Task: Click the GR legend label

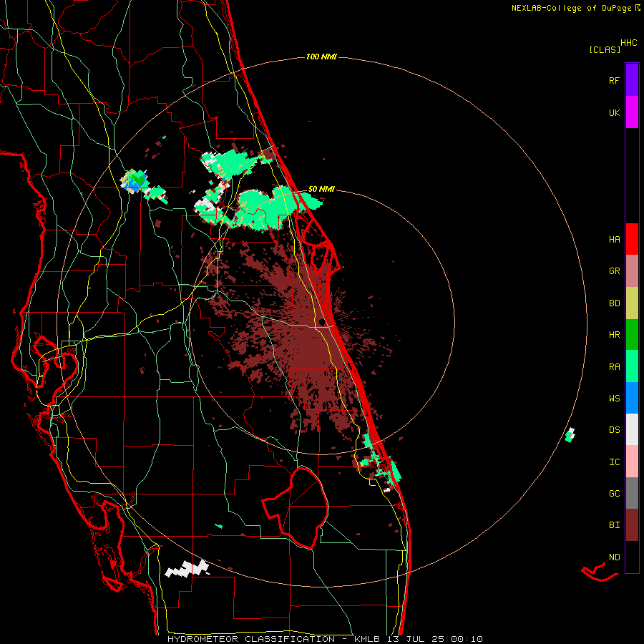Action: click(x=614, y=271)
